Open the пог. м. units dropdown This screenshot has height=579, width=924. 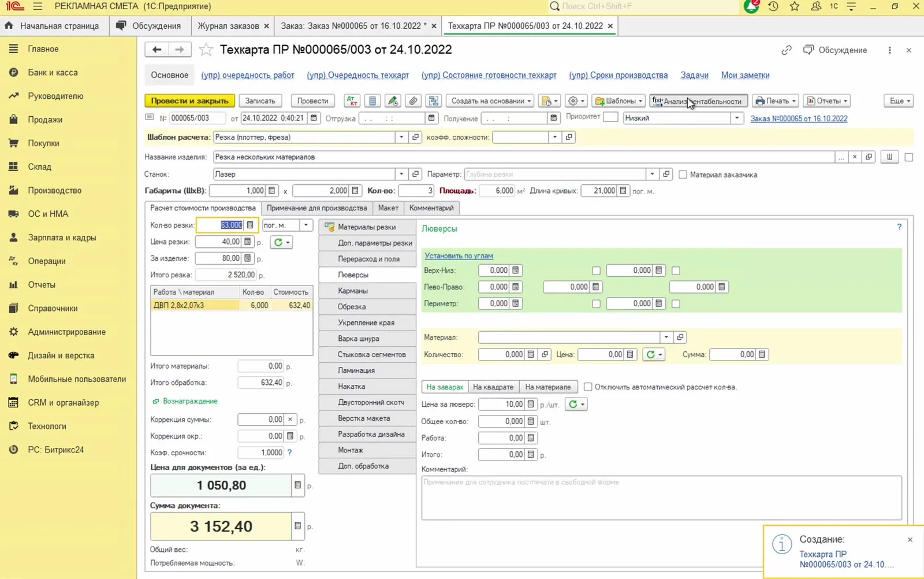point(305,225)
